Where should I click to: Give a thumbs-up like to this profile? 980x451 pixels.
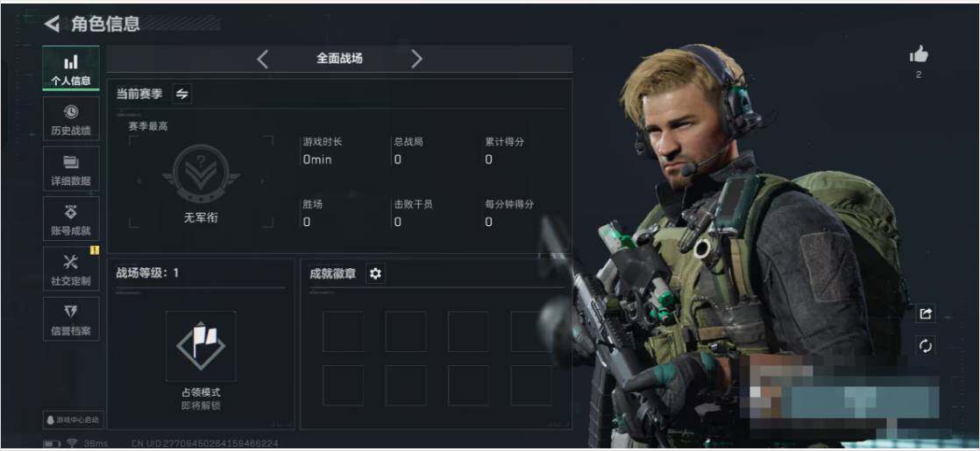click(918, 55)
